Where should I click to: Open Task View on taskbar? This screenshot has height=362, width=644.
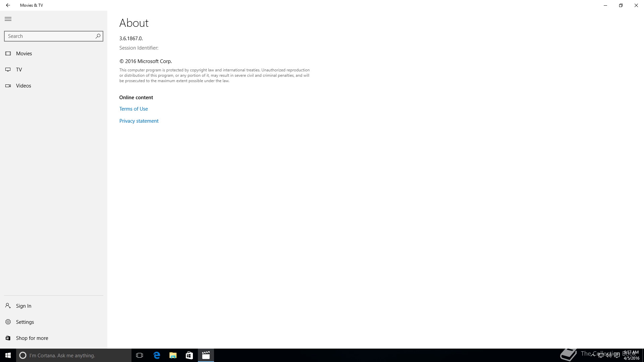tap(140, 355)
